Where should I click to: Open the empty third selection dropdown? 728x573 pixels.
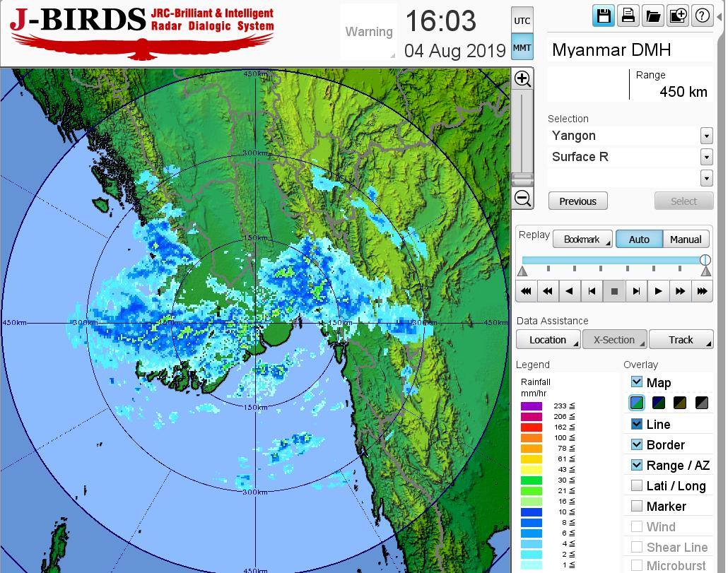coord(706,178)
